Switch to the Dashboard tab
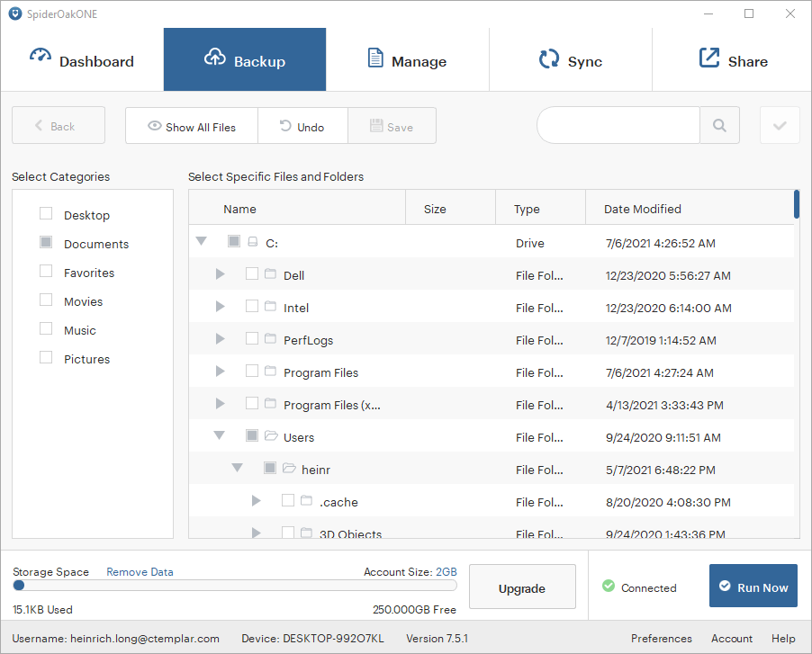Image resolution: width=812 pixels, height=654 pixels. (82, 59)
